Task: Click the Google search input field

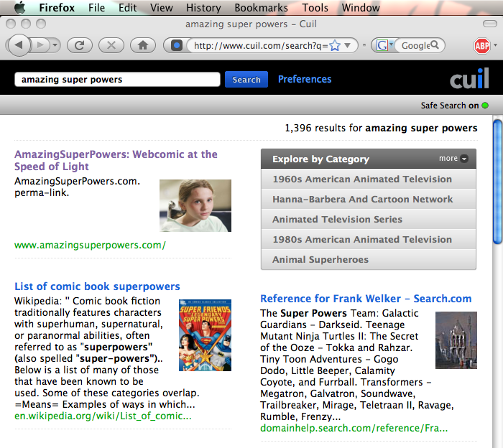Action: [x=415, y=45]
